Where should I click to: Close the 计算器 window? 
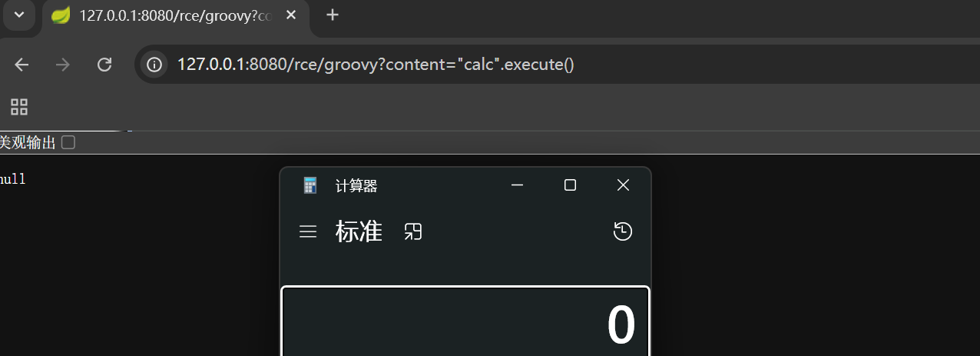point(623,185)
